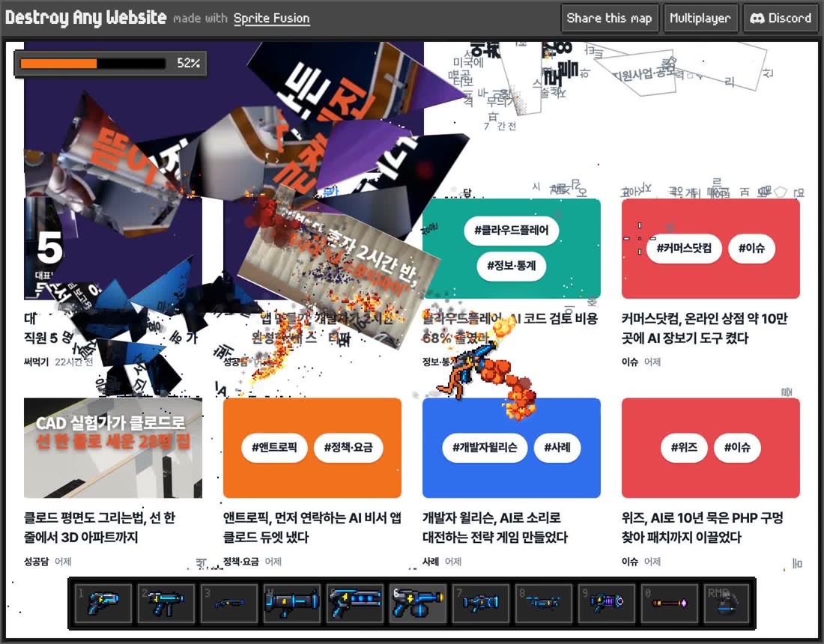Select weapon slot 8 sniper rifle

[543, 603]
